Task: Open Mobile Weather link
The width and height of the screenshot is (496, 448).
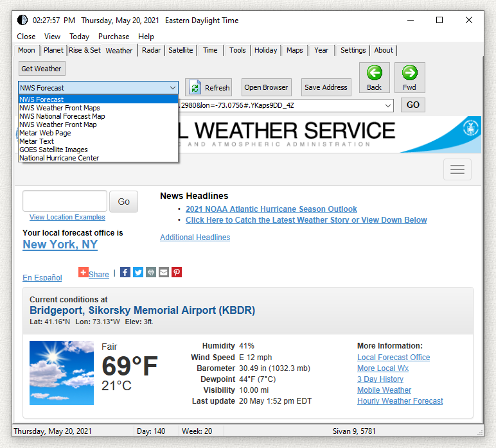Action: coord(384,390)
